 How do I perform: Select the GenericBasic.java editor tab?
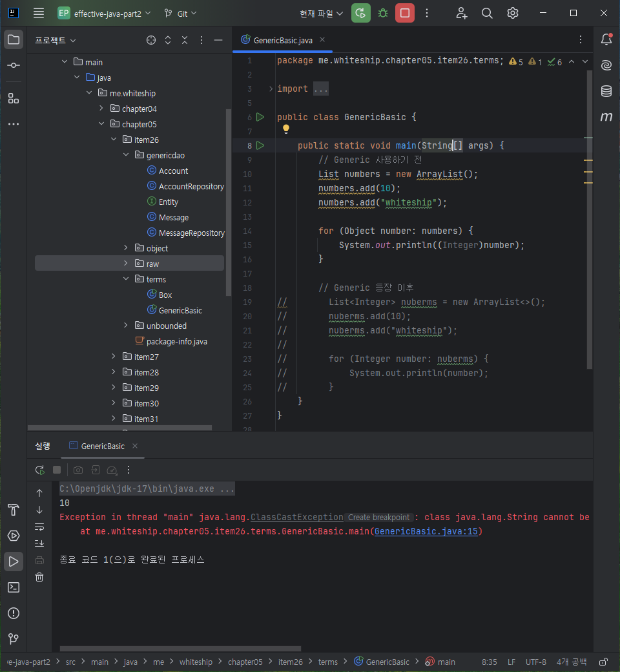point(283,40)
